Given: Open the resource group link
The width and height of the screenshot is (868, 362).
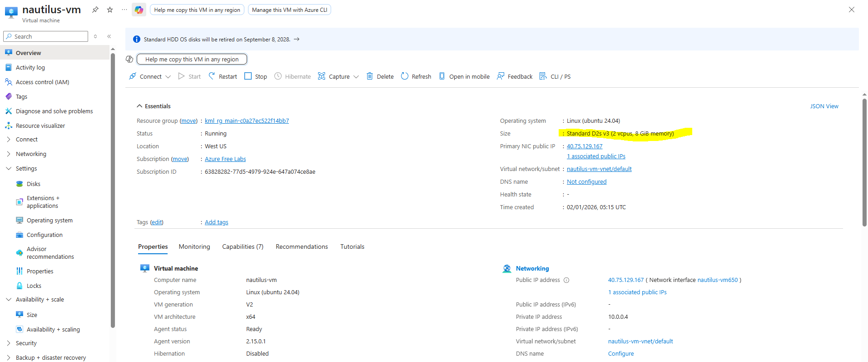Looking at the screenshot, I should (x=247, y=121).
